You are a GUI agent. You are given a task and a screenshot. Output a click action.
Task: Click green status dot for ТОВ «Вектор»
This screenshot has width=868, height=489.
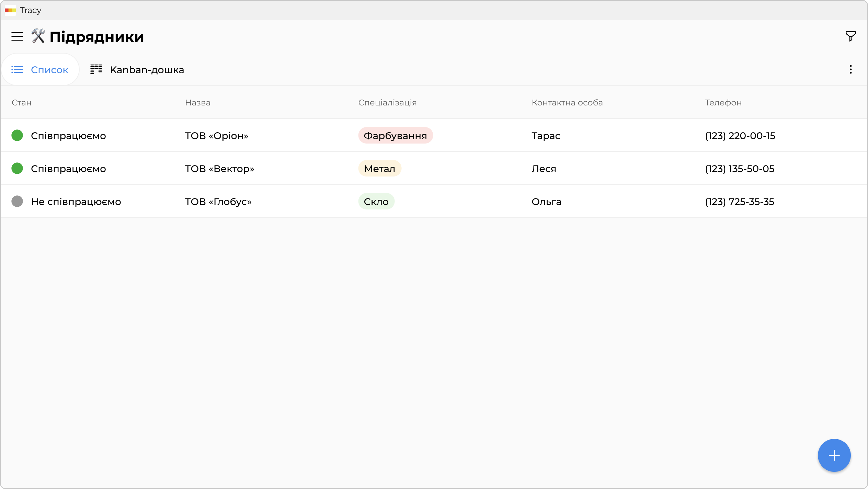click(17, 168)
